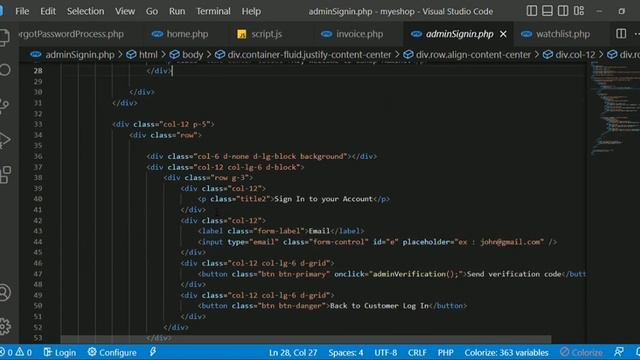This screenshot has width=640, height=360.
Task: Open the Go menu
Action: coord(152,11)
